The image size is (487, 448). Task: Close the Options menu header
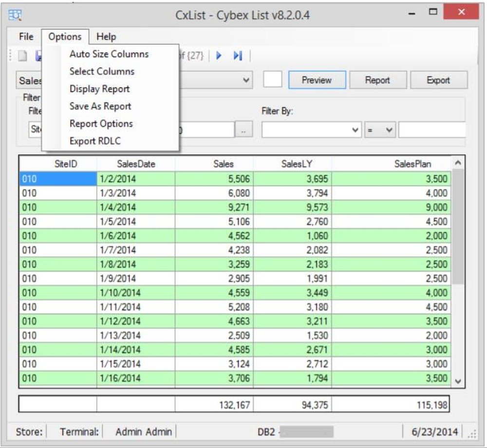(x=65, y=37)
